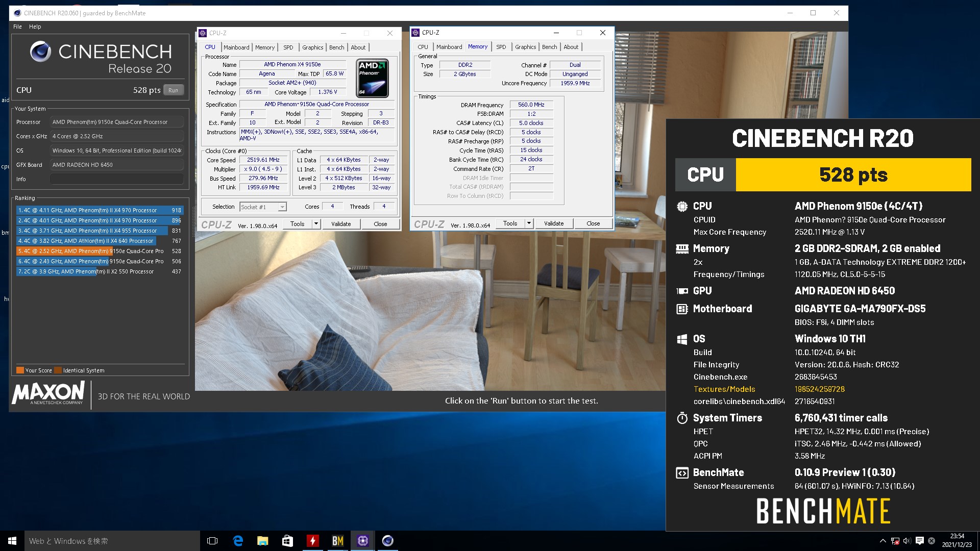The image size is (980, 551).
Task: Click the orange Your Score legend swatch
Action: coord(20,370)
